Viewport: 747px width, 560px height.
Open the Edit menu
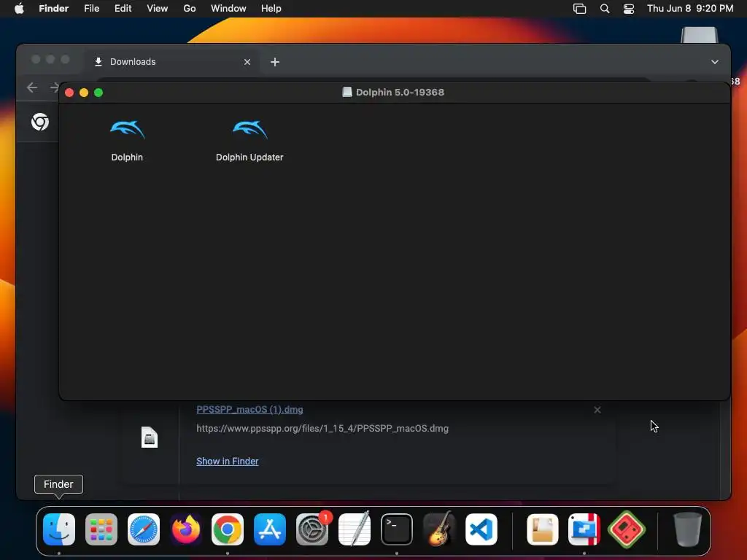point(123,9)
